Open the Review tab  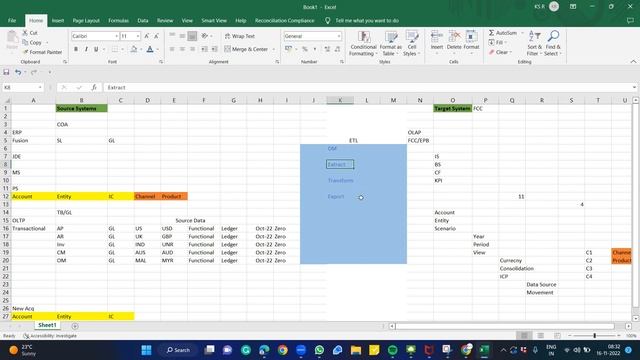(x=165, y=20)
